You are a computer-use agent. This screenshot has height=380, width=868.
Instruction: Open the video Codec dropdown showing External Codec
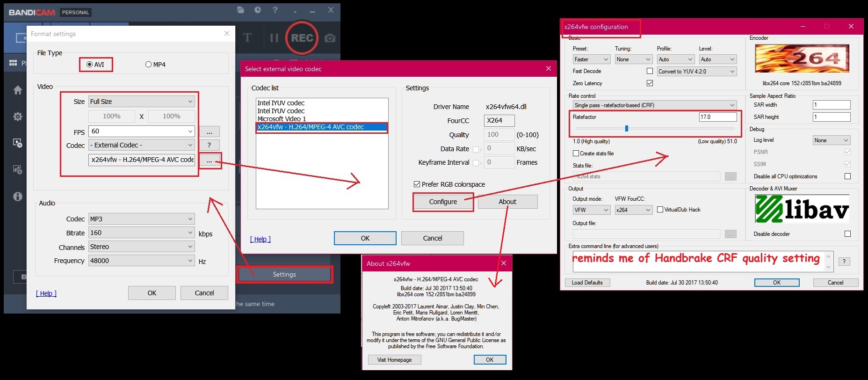[x=142, y=145]
